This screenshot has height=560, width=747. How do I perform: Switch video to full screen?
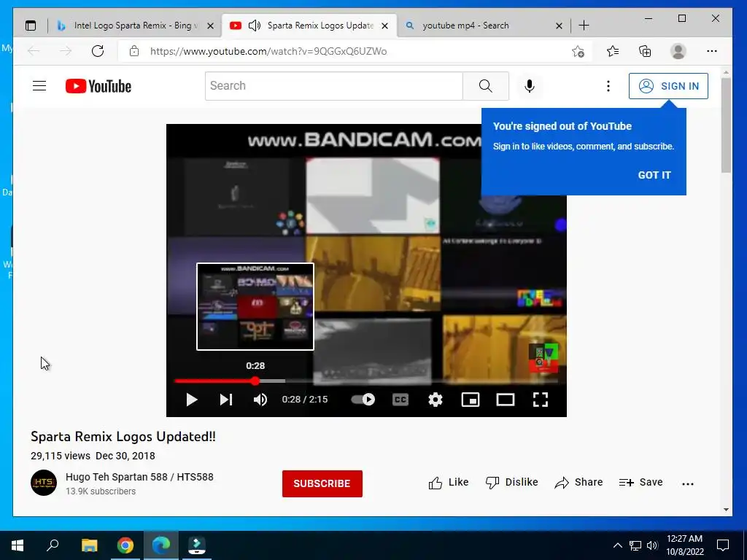541,400
